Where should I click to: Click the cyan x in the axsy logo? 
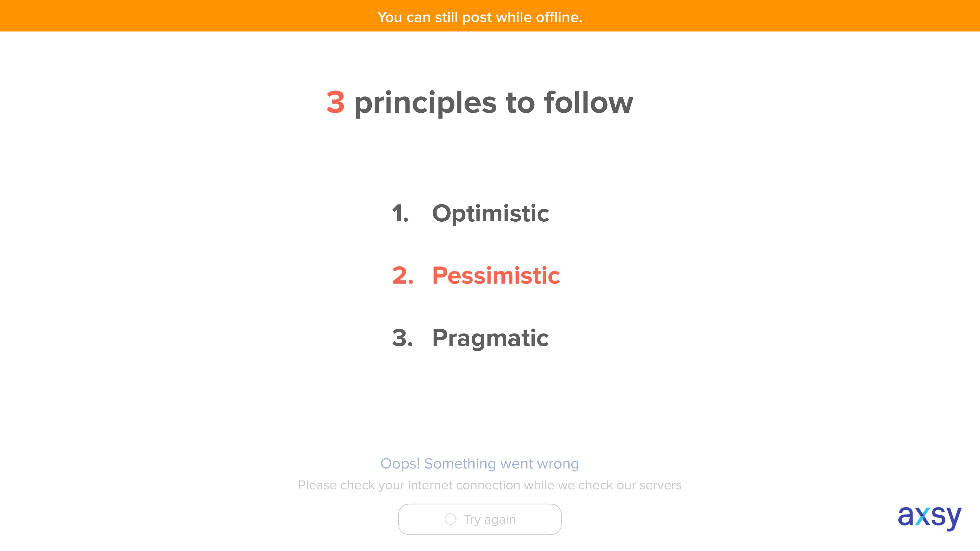pos(923,517)
